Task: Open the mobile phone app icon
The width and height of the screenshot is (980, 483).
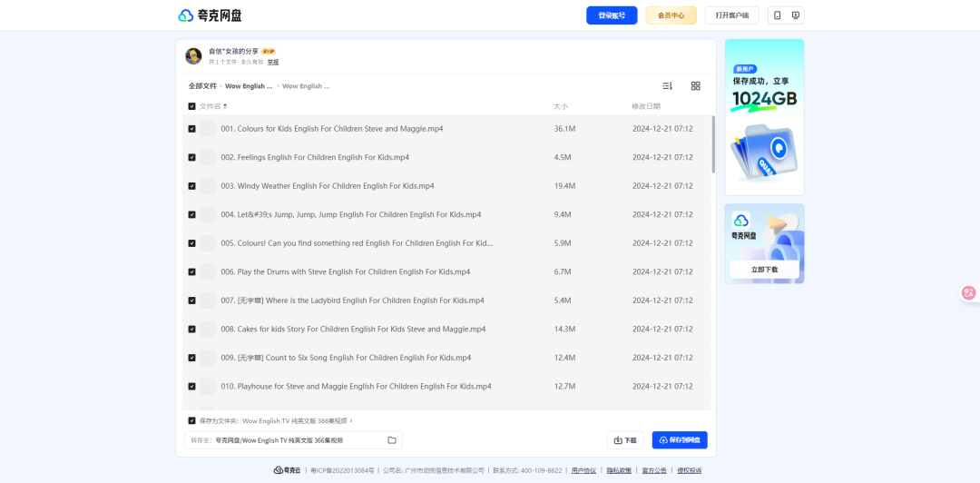Action: [x=777, y=15]
